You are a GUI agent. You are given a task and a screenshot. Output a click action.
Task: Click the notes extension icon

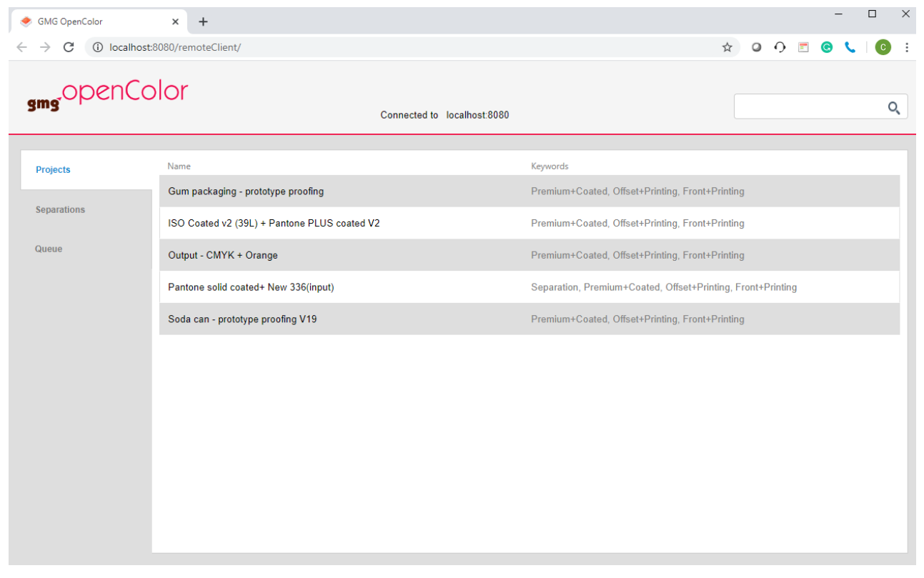803,47
